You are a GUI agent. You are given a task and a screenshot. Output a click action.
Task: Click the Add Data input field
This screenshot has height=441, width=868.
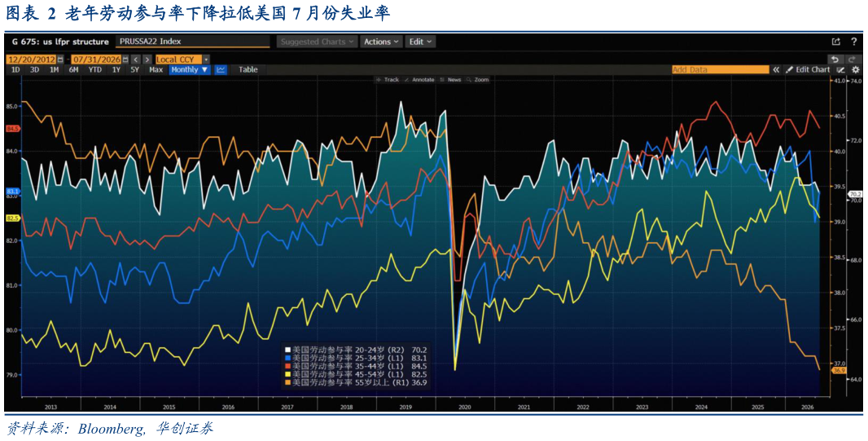click(721, 70)
